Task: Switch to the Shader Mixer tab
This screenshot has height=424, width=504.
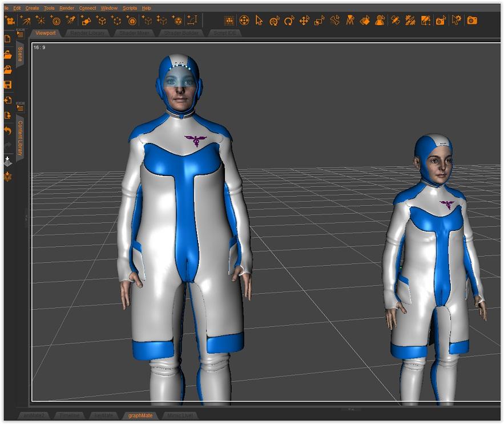Action: coord(134,33)
